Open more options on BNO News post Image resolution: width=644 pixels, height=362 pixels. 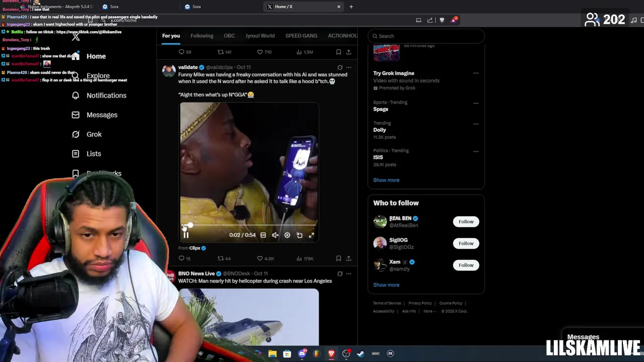pos(348,274)
